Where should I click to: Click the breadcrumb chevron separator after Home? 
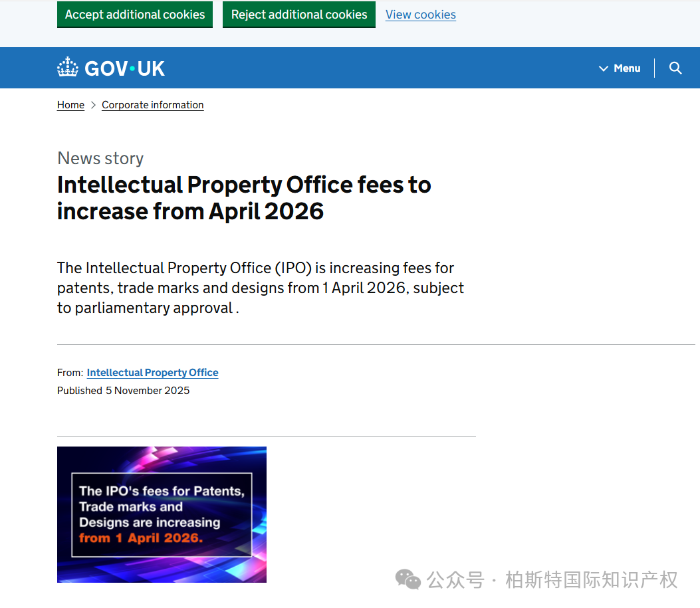point(93,105)
